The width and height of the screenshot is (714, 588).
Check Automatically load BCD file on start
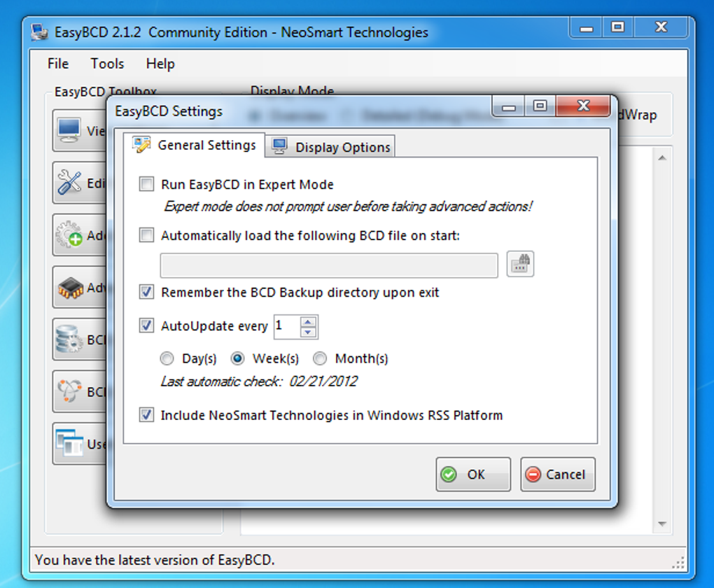coord(146,235)
